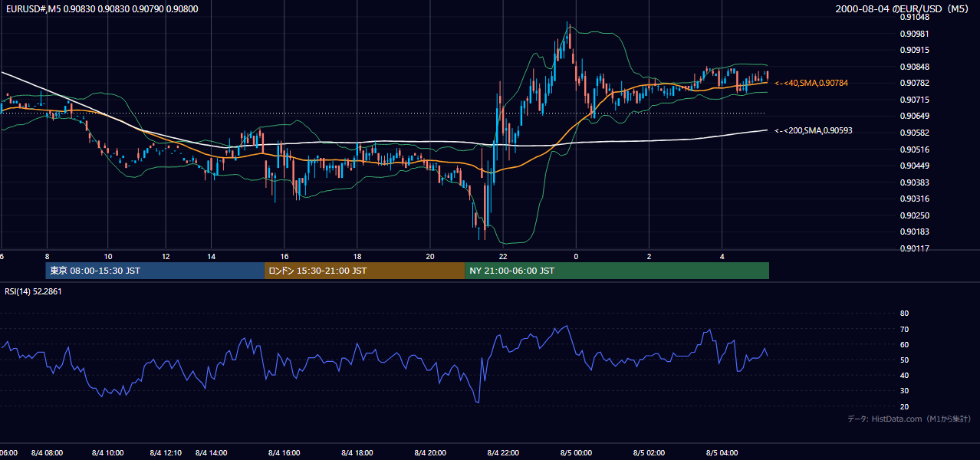Click RSI scale value 50
The height and width of the screenshot is (460, 980).
(x=904, y=360)
